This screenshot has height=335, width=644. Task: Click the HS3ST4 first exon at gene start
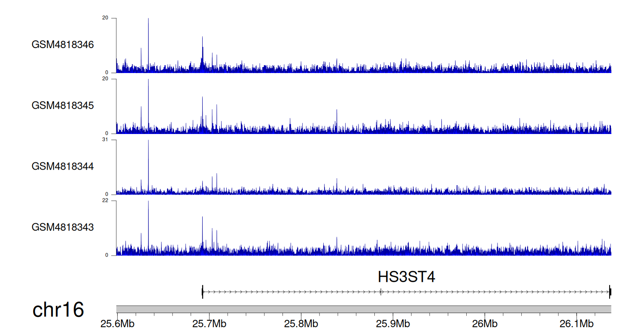[x=202, y=292]
